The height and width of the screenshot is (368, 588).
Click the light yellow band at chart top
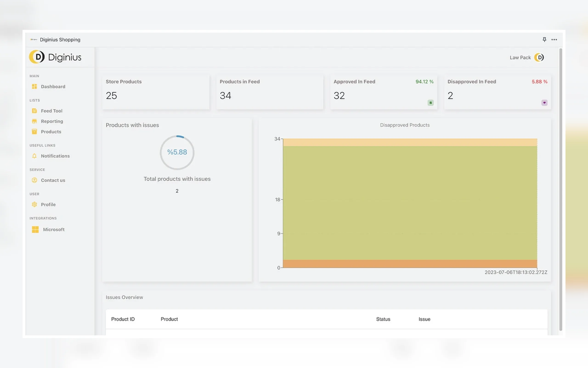(x=410, y=142)
